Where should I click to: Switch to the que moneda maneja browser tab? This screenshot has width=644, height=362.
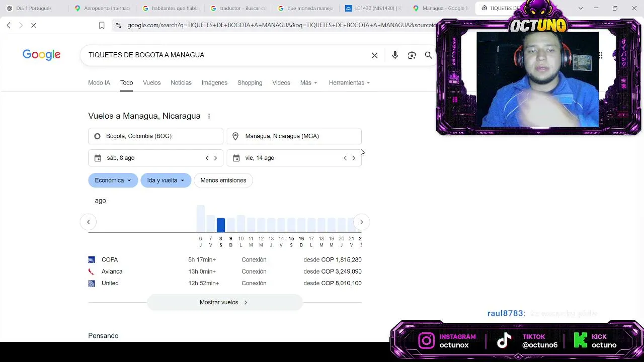(306, 9)
